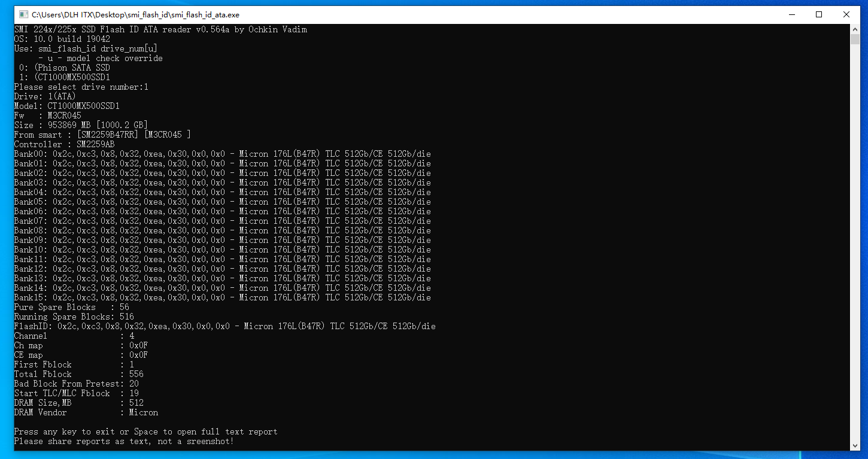The width and height of the screenshot is (868, 459).
Task: Click the 'DRAM Vendor : Micron' line
Action: (86, 412)
